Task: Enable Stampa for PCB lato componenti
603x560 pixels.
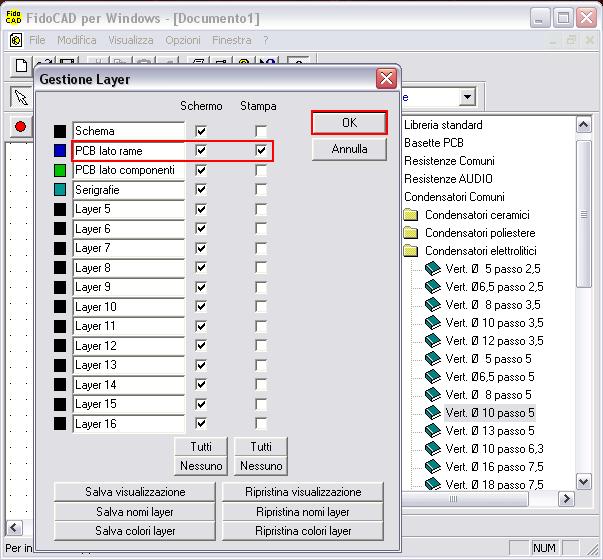Action: (261, 170)
